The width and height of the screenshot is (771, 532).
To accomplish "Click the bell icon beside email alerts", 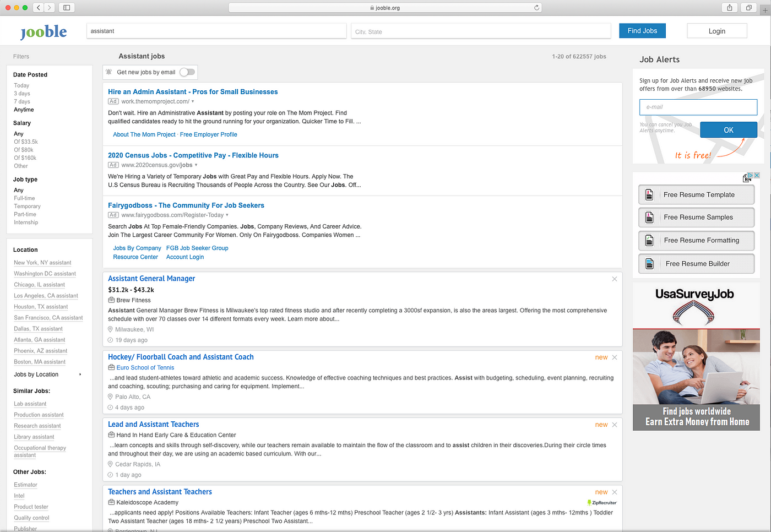I will [x=109, y=72].
